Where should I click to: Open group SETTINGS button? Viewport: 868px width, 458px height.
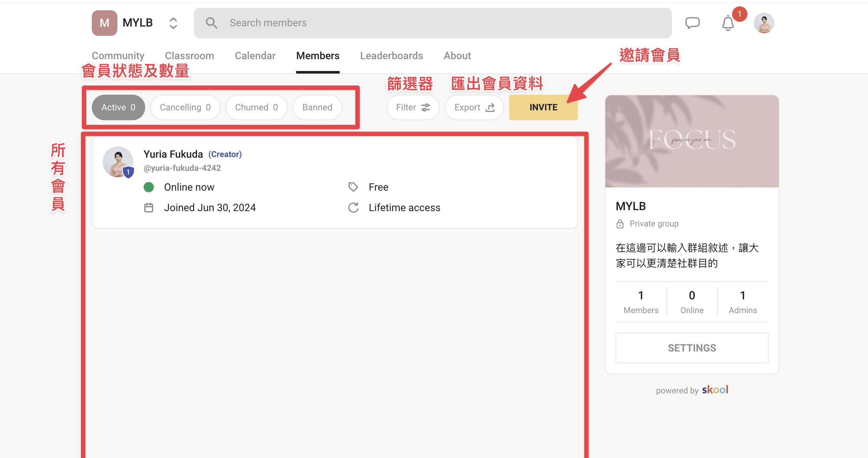pos(692,348)
